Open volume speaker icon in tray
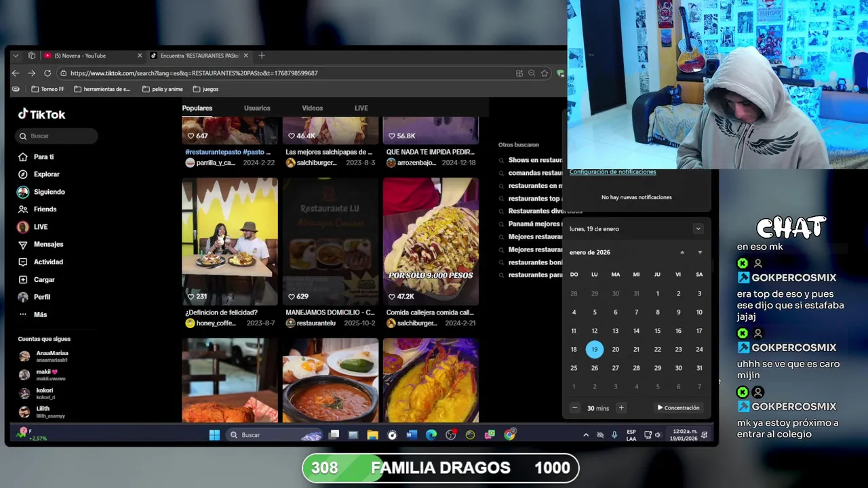Viewport: 868px width, 488px height. [x=658, y=434]
